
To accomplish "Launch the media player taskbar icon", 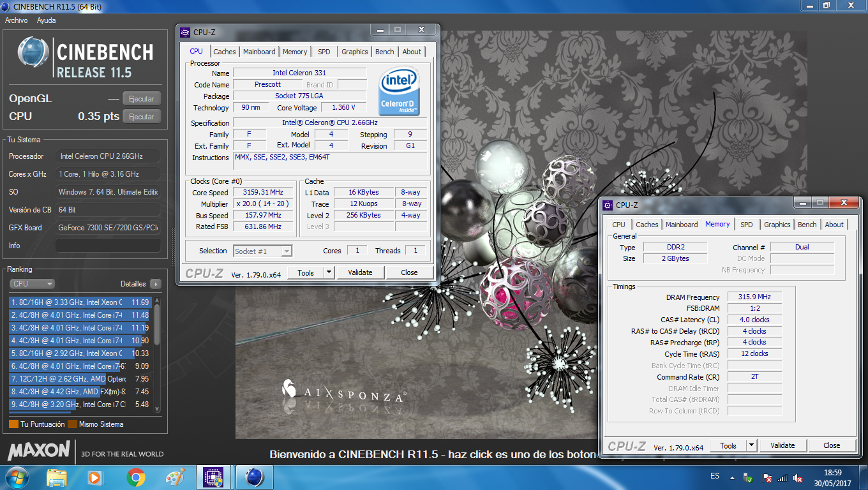I will point(94,477).
